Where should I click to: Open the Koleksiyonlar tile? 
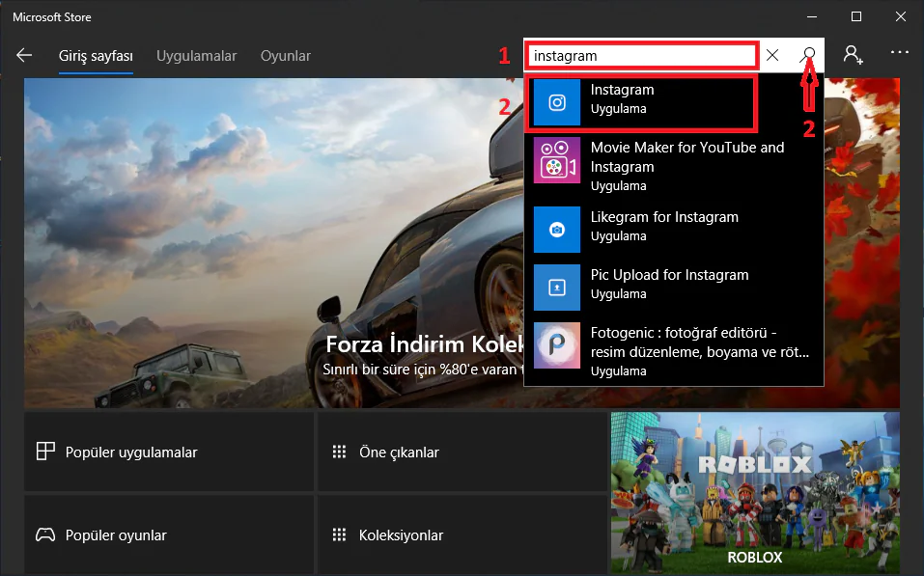pos(462,535)
